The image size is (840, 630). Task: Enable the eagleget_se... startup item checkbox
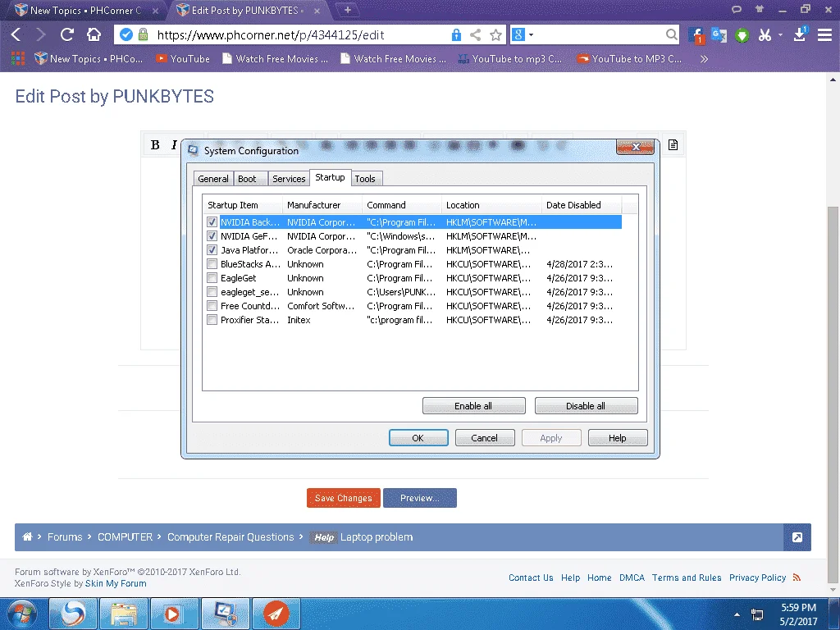212,292
